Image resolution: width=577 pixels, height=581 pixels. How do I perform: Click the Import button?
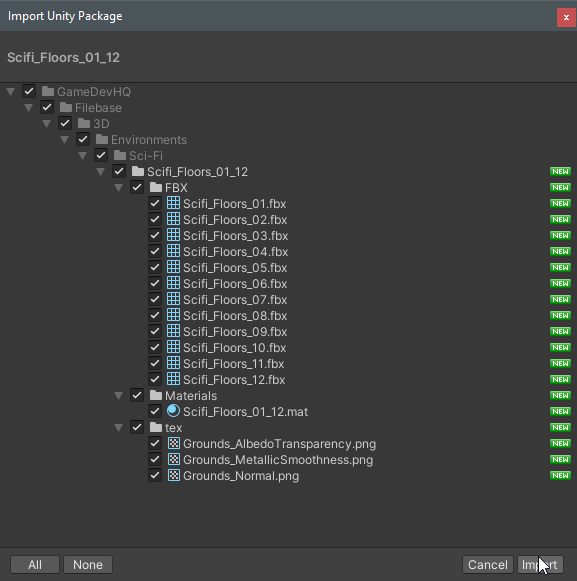(x=540, y=565)
